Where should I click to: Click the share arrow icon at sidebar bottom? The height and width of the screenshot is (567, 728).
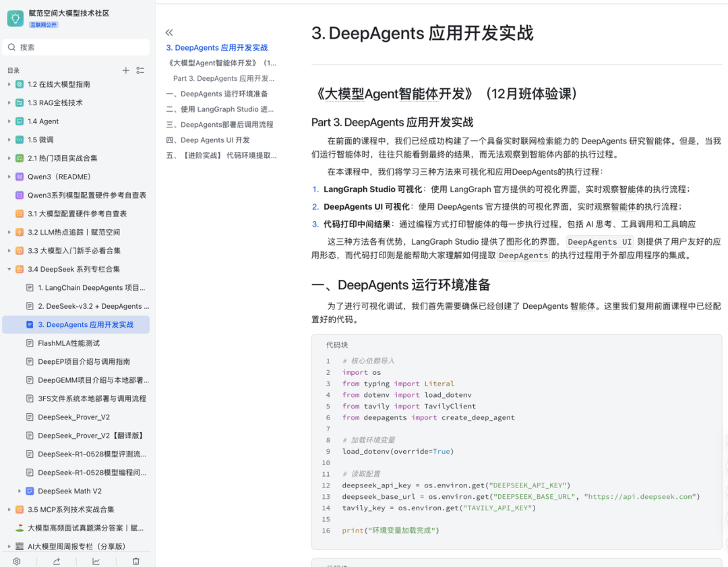point(57,562)
